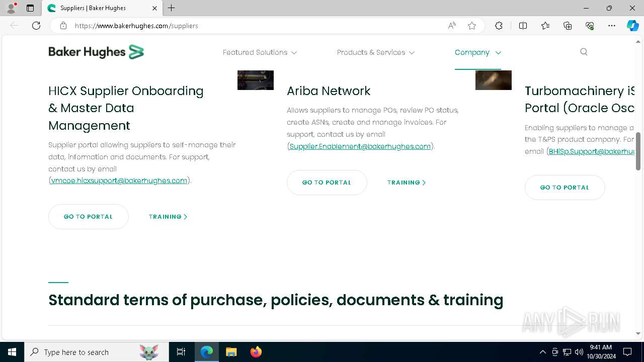Select the Turbomachinery Portal heading
644x362 pixels.
(x=580, y=100)
